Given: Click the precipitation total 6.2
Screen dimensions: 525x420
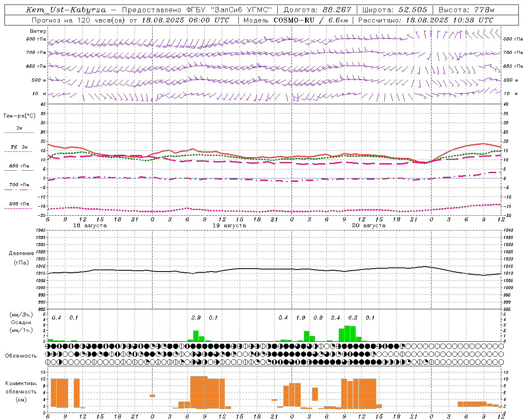Looking at the screenshot, I should 353,317.
